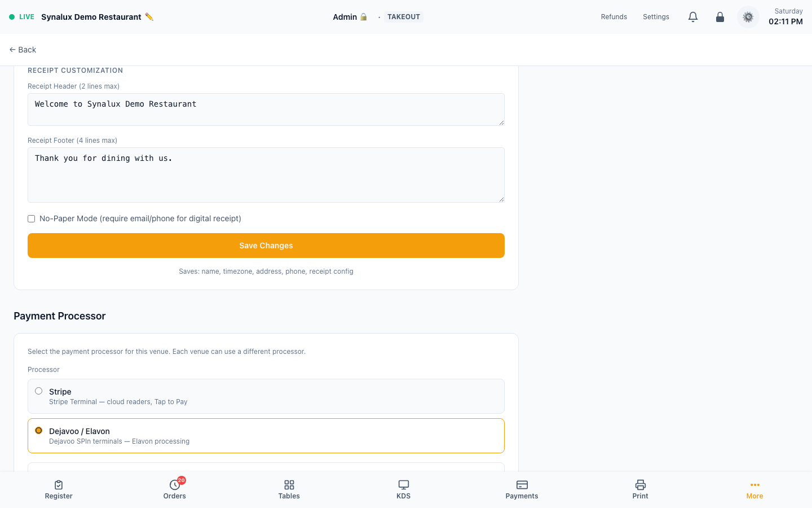The height and width of the screenshot is (508, 812).
Task: Open the Tables grid icon
Action: (x=289, y=485)
